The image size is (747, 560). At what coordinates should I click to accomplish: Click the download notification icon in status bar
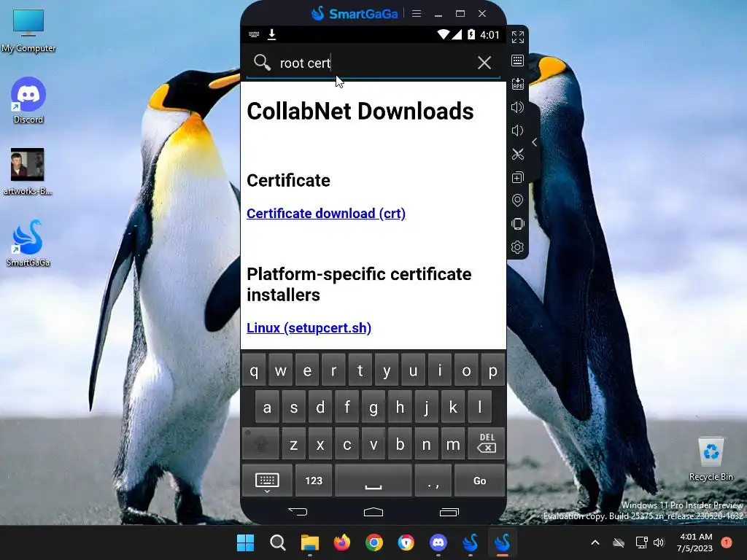[271, 34]
